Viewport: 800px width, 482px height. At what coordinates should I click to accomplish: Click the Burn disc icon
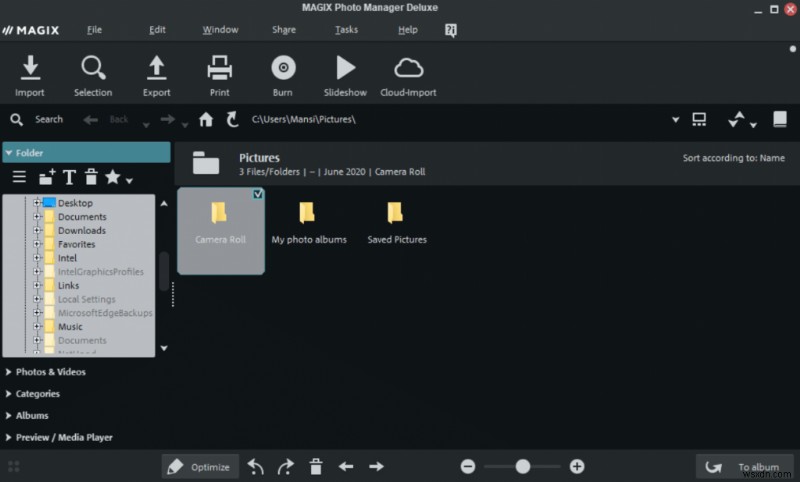(283, 68)
